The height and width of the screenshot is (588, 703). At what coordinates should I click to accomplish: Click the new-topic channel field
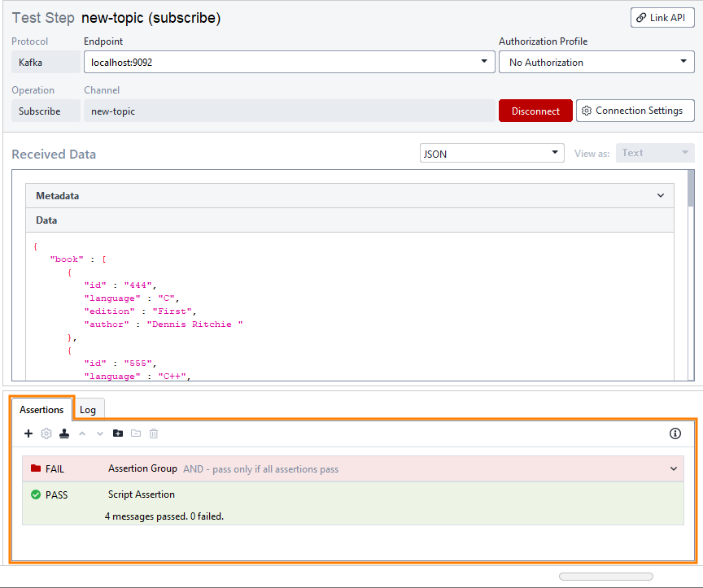(x=289, y=111)
